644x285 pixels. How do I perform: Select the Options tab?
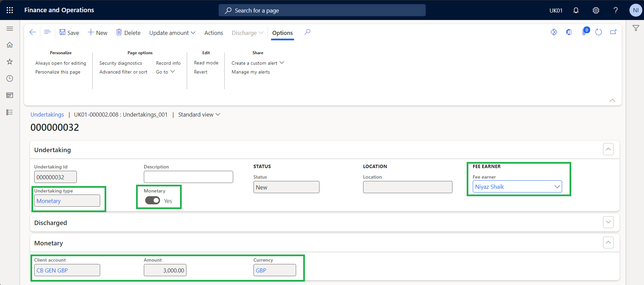tap(282, 33)
